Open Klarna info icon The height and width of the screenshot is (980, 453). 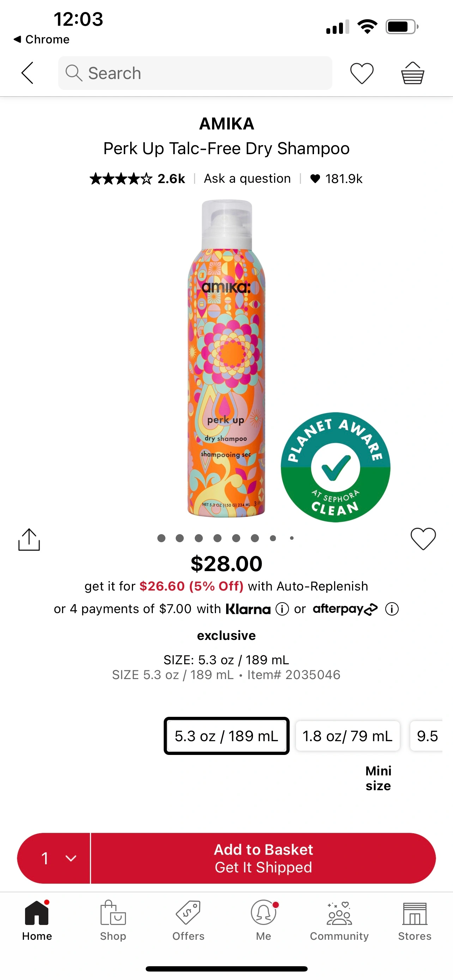[x=282, y=609]
